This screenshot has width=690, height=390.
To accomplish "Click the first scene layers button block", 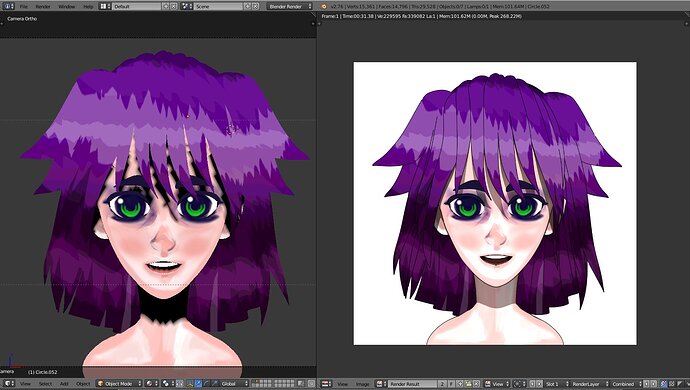I will (261, 384).
